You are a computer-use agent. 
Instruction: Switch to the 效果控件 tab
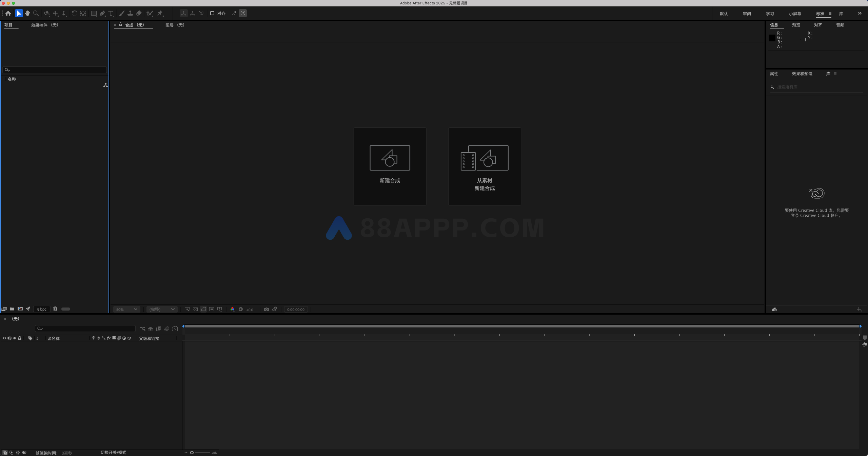click(x=44, y=25)
